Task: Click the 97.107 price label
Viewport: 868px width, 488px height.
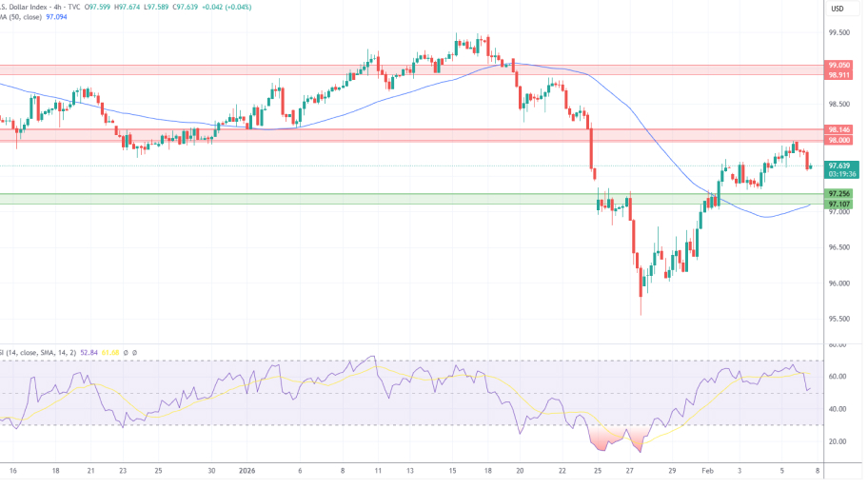Action: (839, 204)
